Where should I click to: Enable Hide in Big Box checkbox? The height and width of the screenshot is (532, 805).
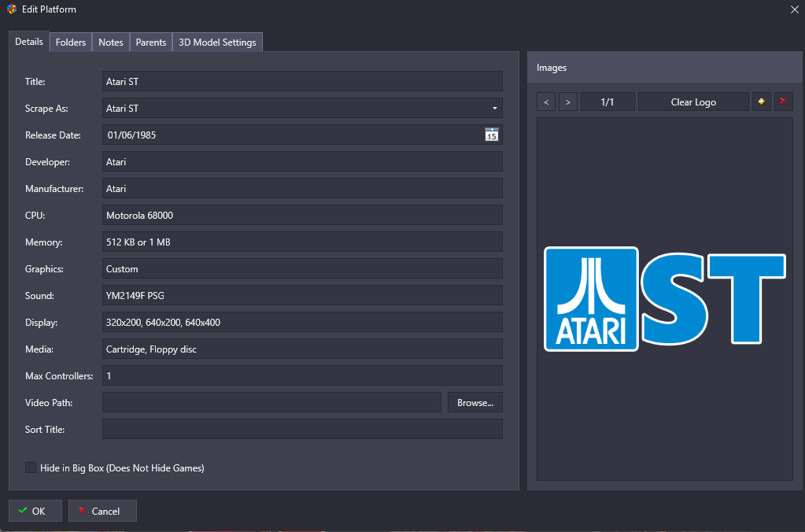(x=31, y=467)
